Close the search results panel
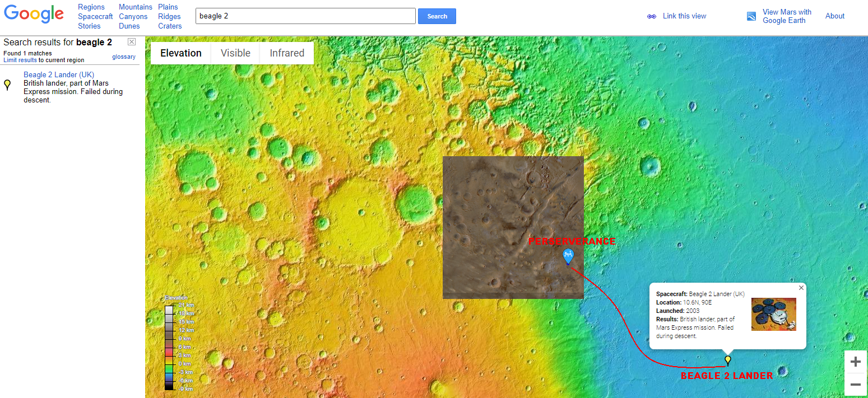The image size is (868, 398). [132, 42]
